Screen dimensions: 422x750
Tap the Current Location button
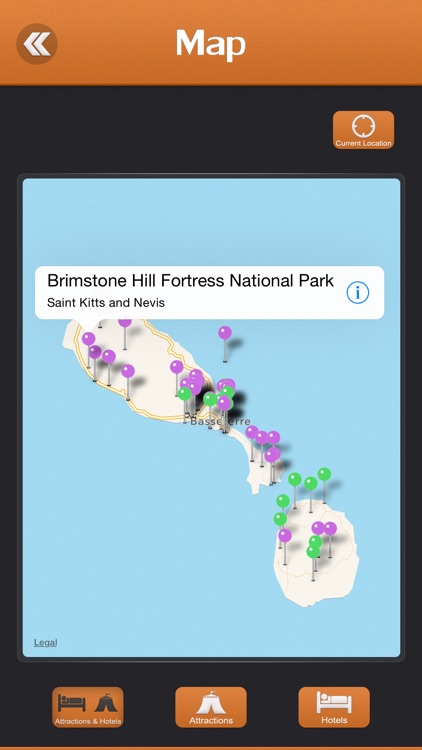pos(363,130)
